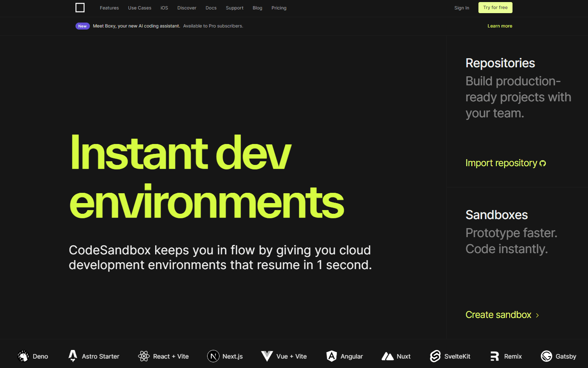The width and height of the screenshot is (588, 368).
Task: Go to the iOS page
Action: click(164, 8)
